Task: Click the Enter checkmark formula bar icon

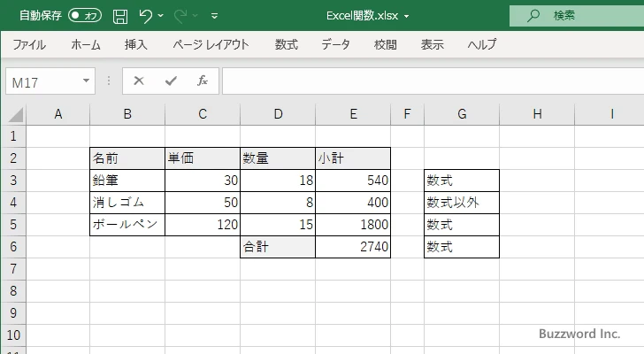Action: click(x=171, y=81)
